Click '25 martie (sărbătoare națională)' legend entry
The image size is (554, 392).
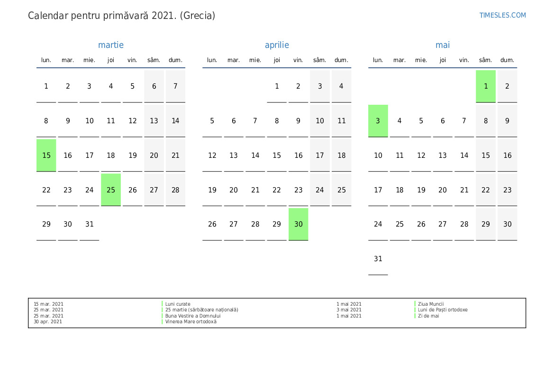click(202, 310)
